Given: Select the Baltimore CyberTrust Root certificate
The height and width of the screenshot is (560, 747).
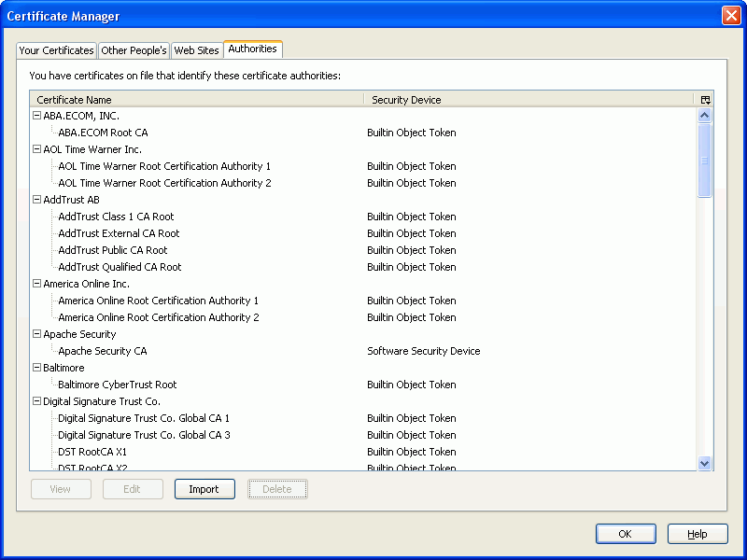Looking at the screenshot, I should [x=117, y=385].
